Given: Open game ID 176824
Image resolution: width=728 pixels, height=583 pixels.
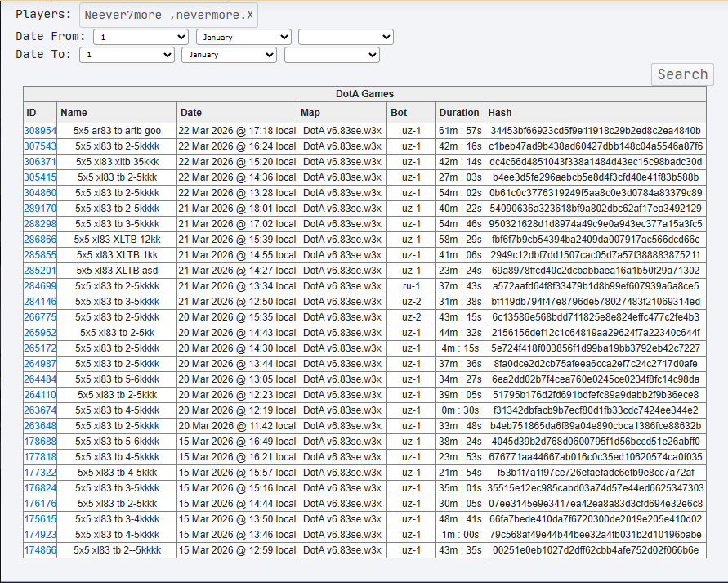Looking at the screenshot, I should [40, 488].
